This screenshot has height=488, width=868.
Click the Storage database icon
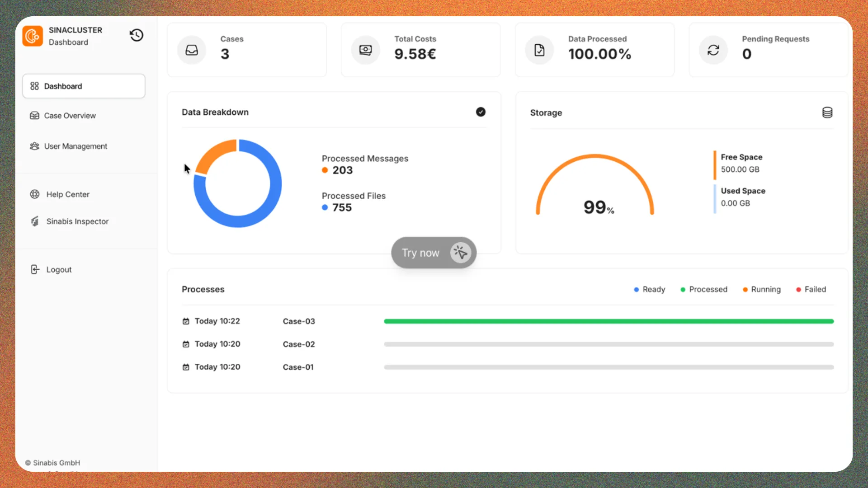click(827, 113)
